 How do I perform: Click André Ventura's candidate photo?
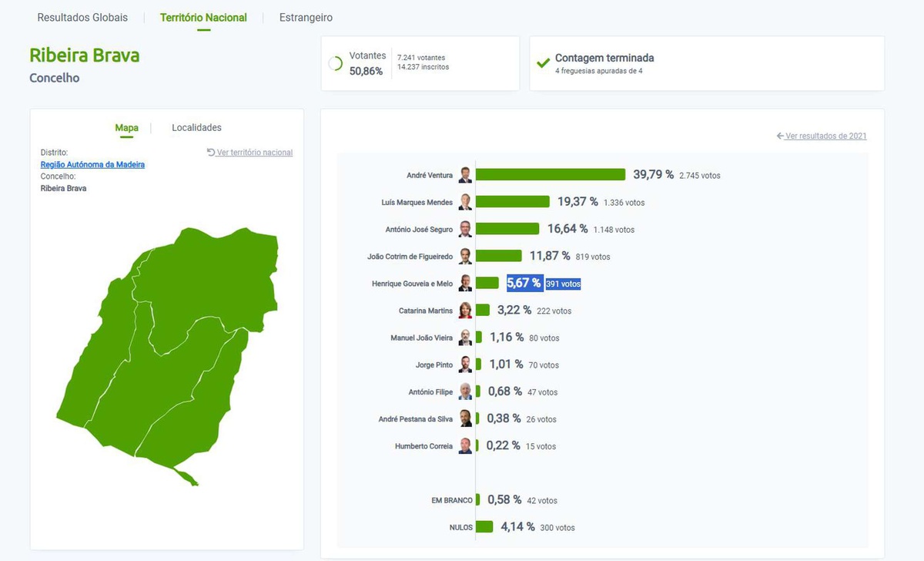[x=465, y=175]
